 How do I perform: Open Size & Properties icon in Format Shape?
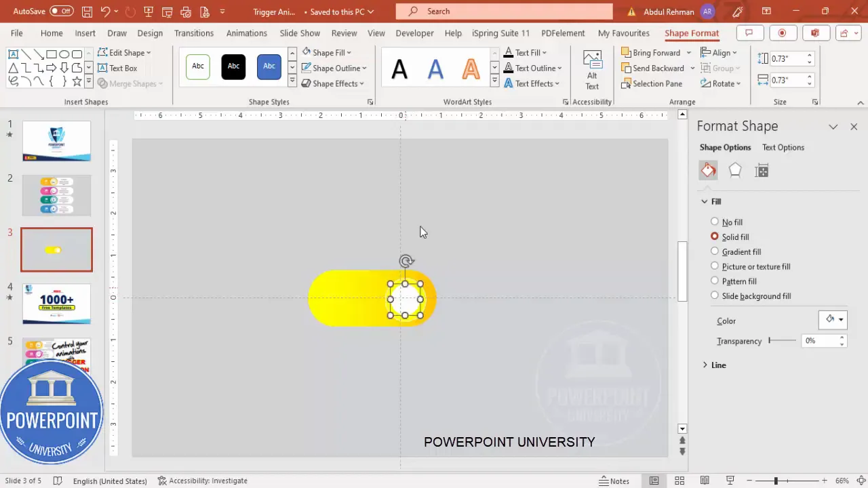(762, 171)
